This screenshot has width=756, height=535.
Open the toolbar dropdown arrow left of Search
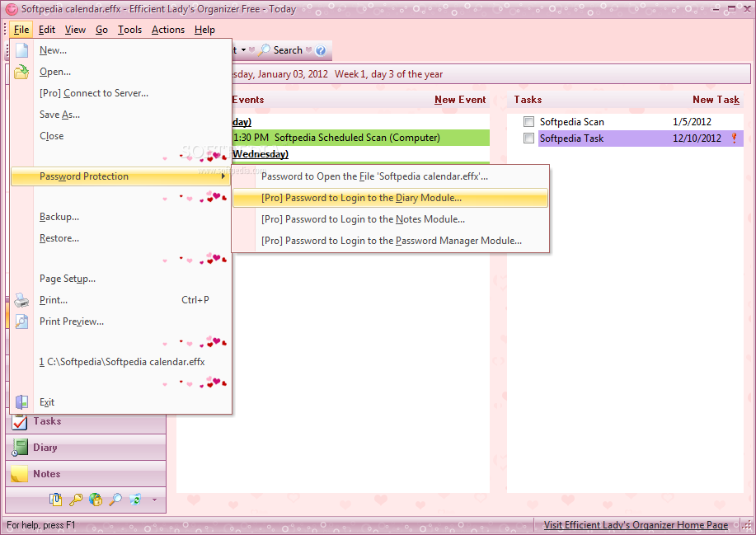(243, 50)
